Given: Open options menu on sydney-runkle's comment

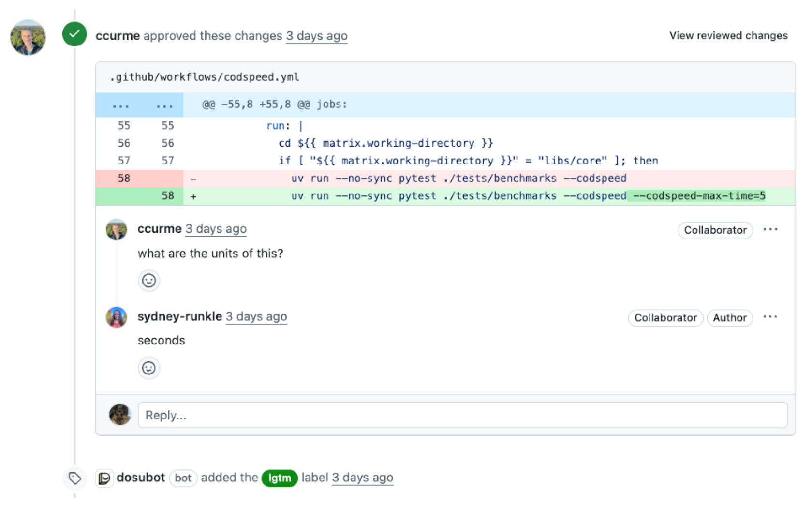Looking at the screenshot, I should 770,317.
